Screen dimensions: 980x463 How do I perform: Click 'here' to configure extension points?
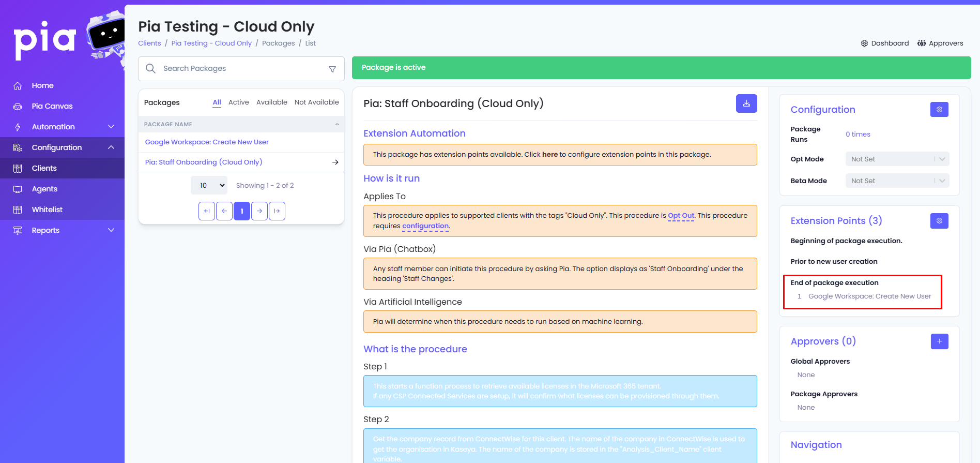(x=550, y=155)
